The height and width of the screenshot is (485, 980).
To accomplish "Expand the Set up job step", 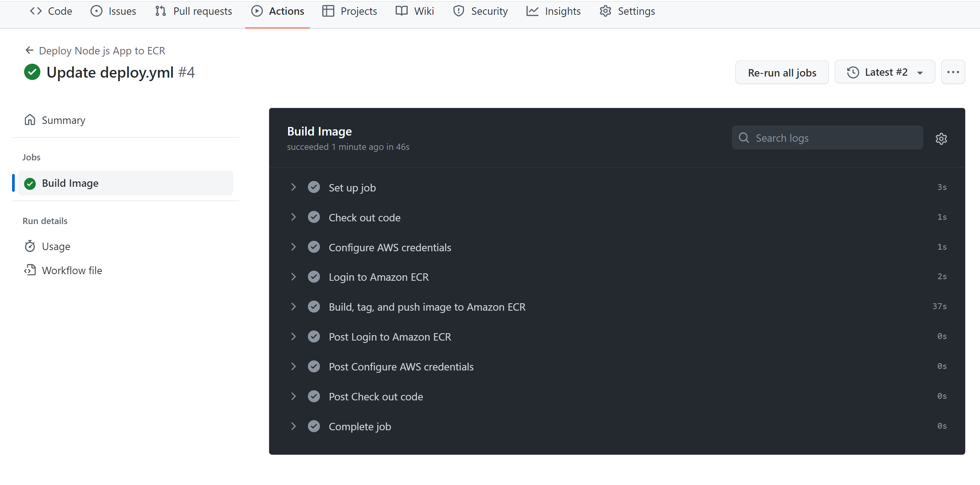I will pos(292,187).
